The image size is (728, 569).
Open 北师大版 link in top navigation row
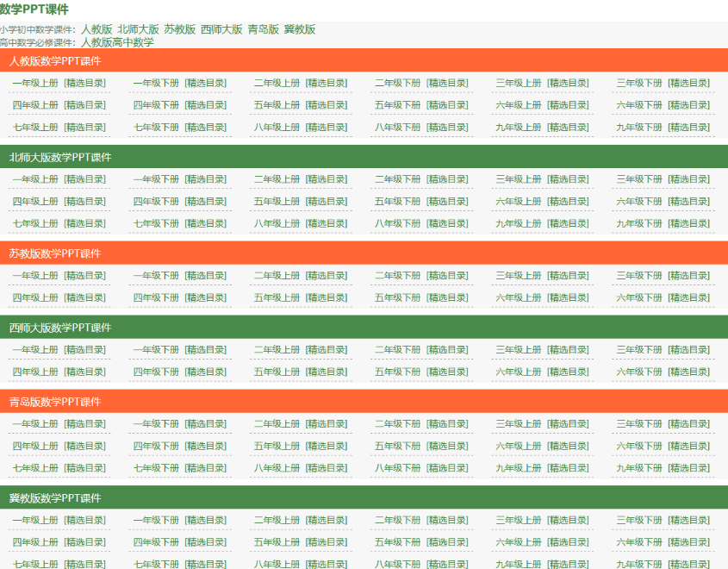click(x=138, y=29)
